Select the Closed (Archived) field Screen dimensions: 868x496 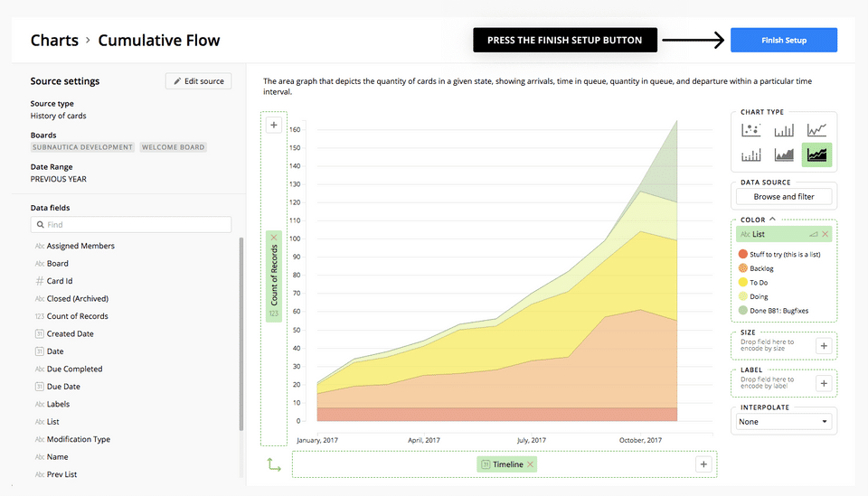pos(78,299)
